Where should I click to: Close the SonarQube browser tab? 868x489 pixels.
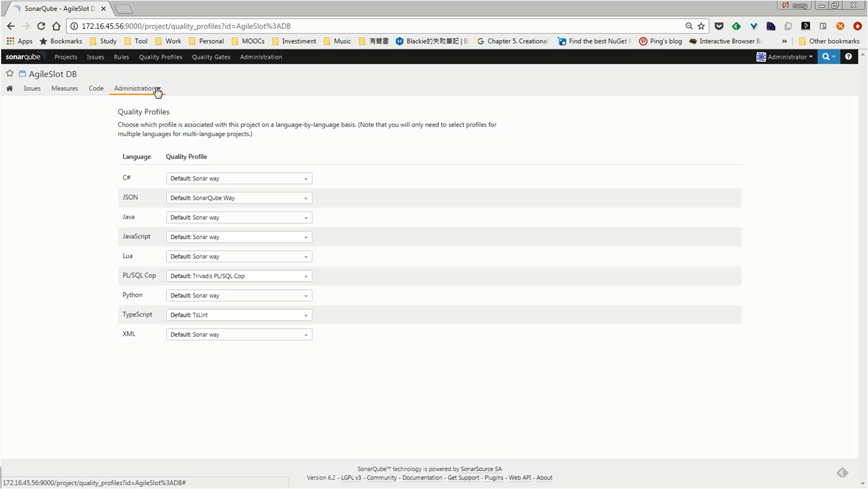(x=104, y=9)
